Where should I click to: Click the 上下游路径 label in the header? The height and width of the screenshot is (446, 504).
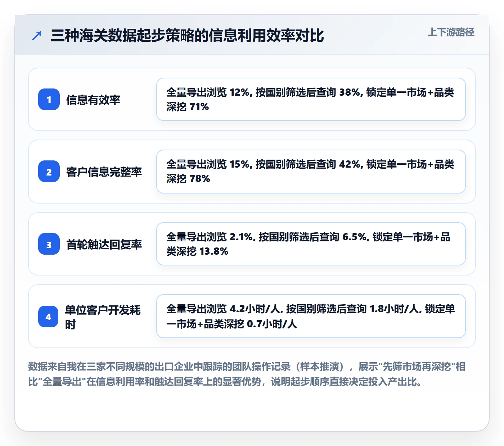coord(451,32)
